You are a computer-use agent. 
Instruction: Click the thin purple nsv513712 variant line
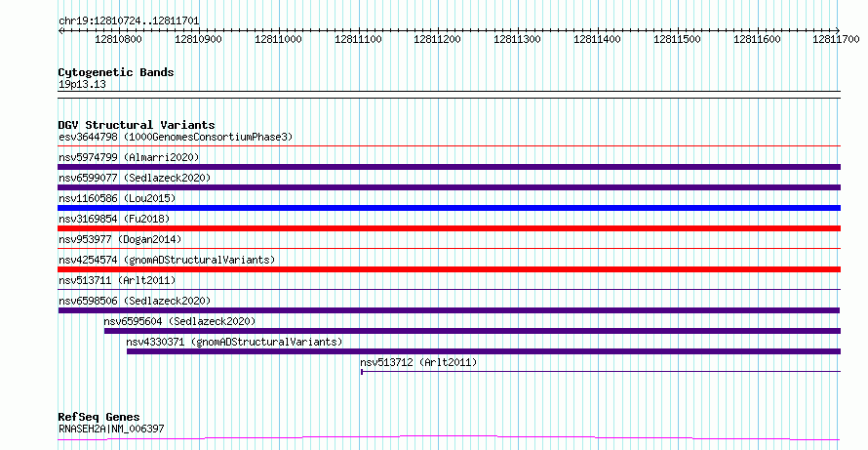pyautogui.click(x=601, y=371)
